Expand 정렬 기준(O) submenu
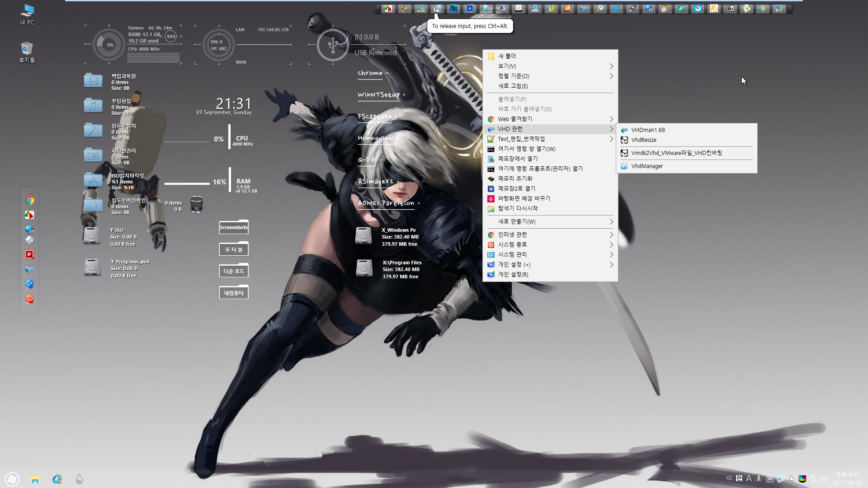This screenshot has width=868, height=488. pos(550,76)
